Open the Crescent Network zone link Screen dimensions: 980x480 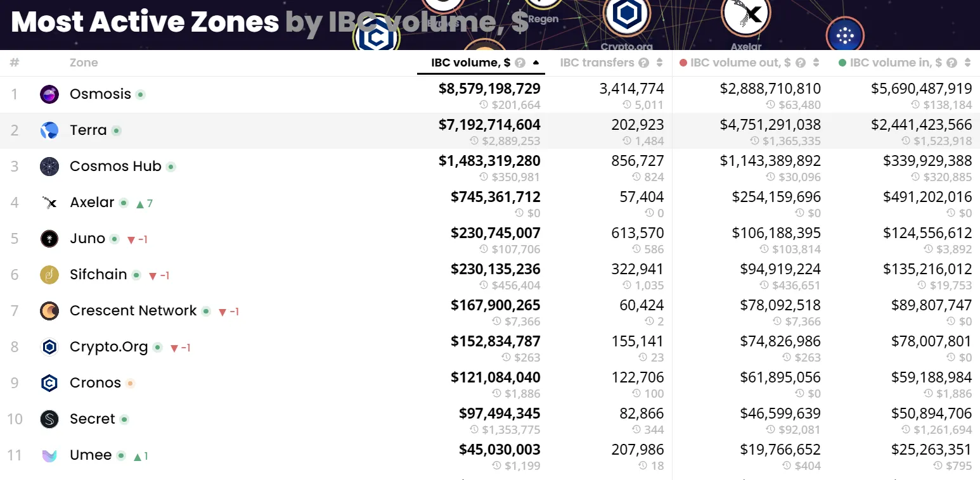133,310
